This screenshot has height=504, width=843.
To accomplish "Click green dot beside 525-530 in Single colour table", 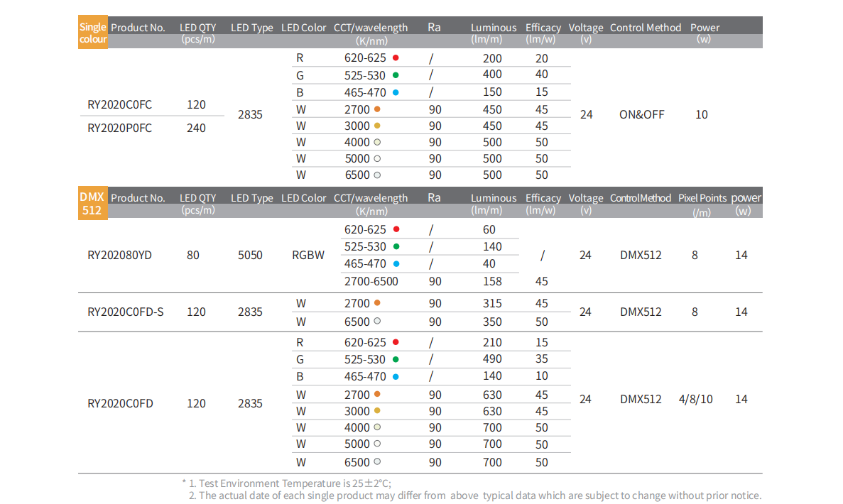I will coord(395,75).
